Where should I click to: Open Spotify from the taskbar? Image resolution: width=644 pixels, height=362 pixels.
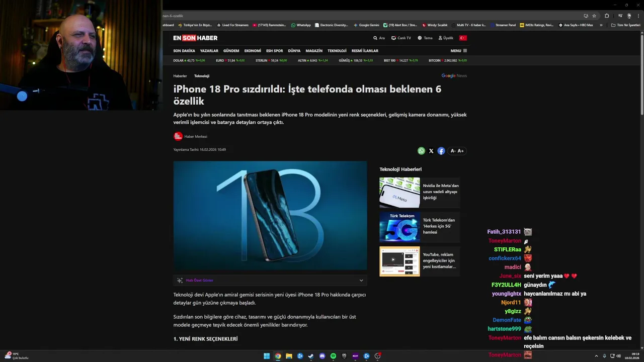pos(333,356)
